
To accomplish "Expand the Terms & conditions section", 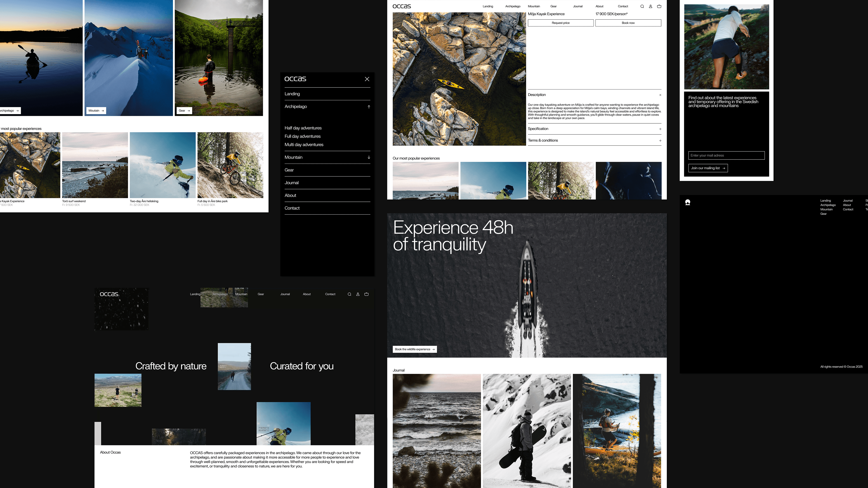I will point(660,141).
